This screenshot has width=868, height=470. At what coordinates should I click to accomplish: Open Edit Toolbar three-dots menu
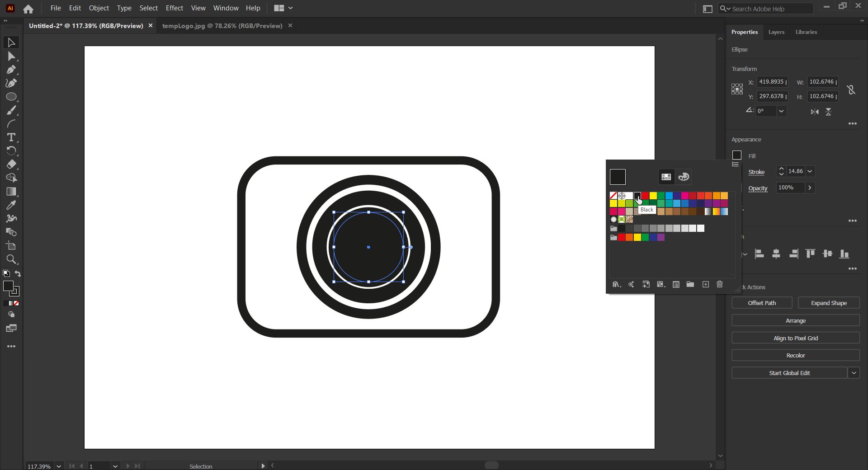tap(11, 346)
